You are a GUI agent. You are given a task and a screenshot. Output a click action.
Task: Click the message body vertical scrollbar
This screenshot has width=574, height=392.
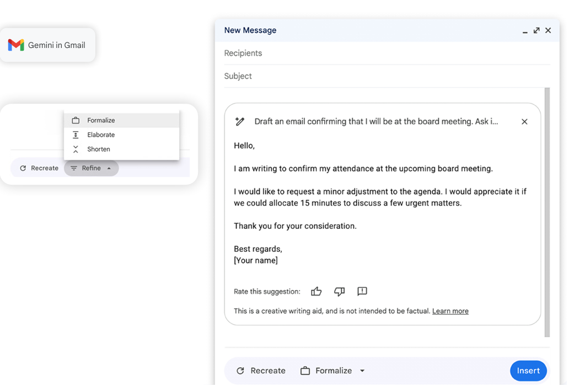(x=547, y=210)
